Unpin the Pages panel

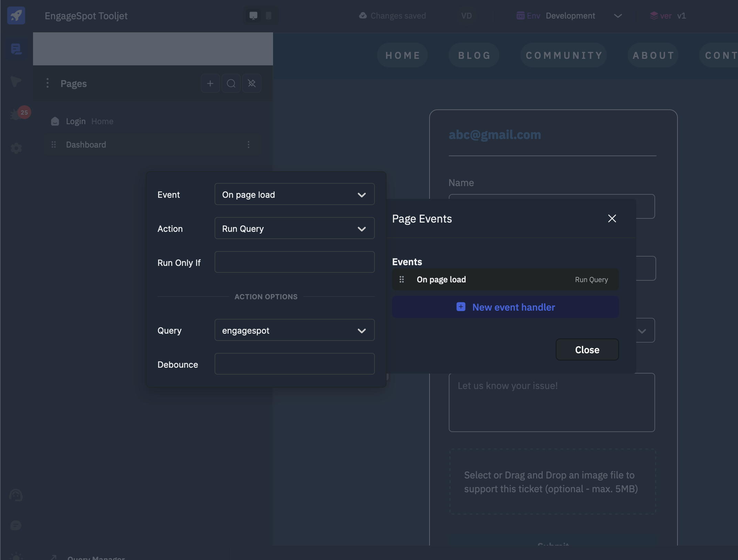coord(252,83)
